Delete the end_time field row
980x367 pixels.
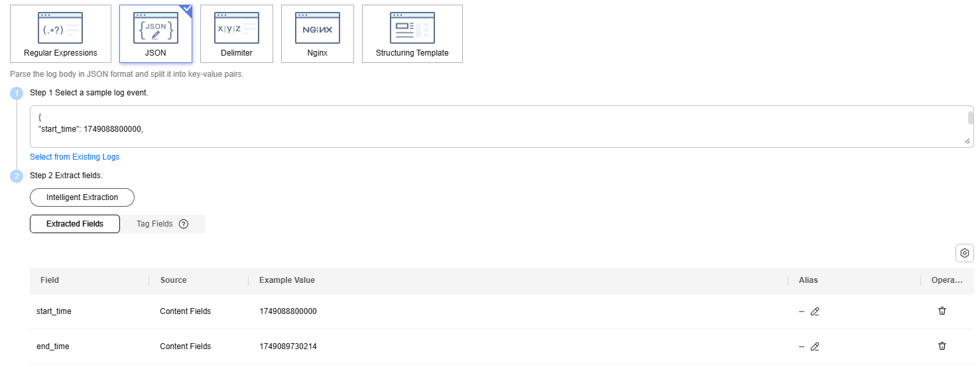tap(942, 346)
